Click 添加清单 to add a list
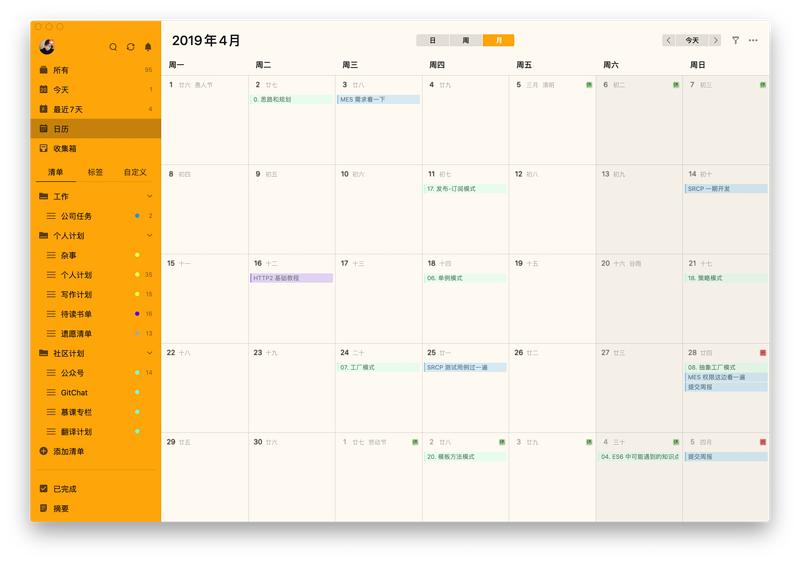 [69, 451]
